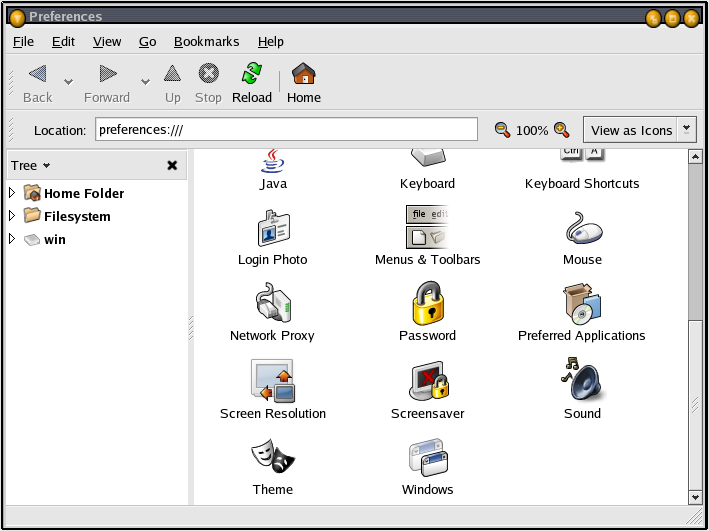Open the Help menu

[271, 42]
